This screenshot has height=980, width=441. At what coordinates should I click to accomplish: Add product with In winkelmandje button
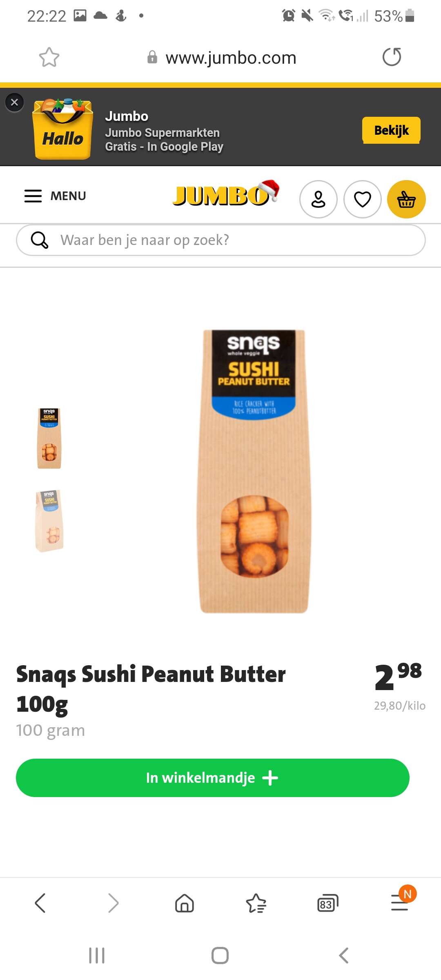pos(213,778)
